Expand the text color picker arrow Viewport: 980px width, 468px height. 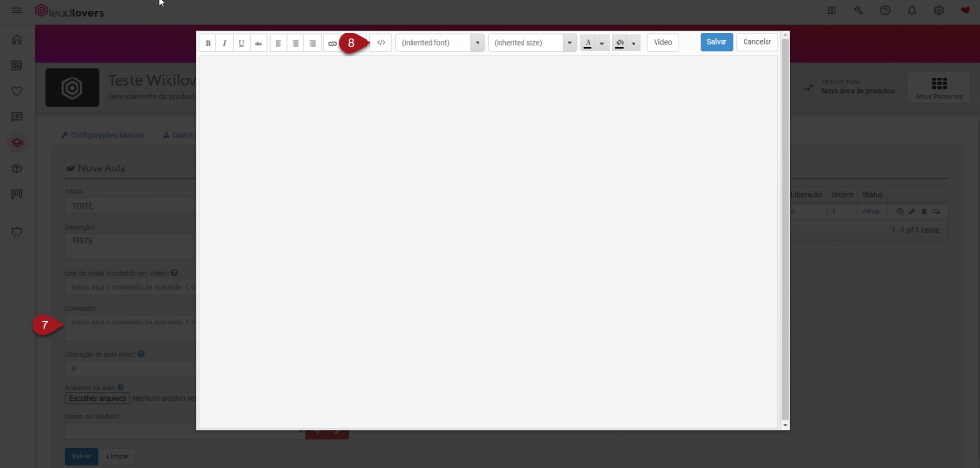602,44
